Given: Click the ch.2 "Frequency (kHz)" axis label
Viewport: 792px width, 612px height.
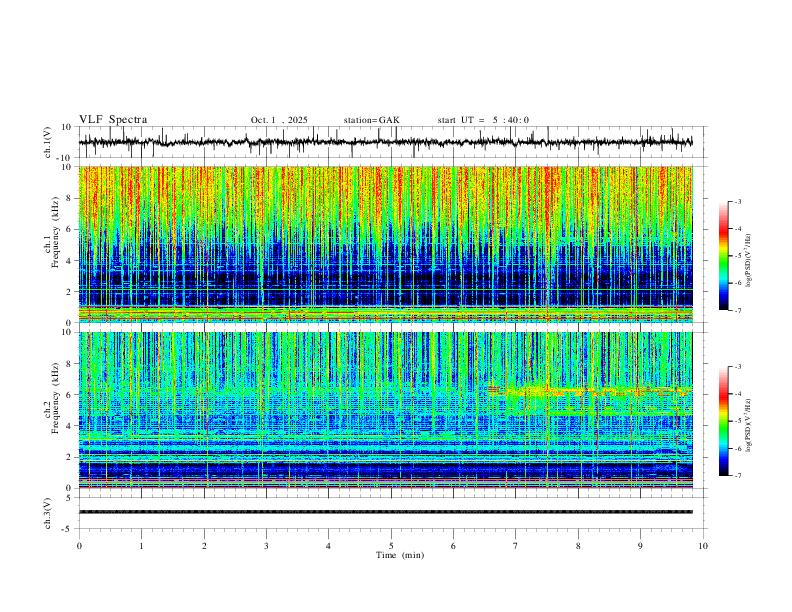Looking at the screenshot, I should click(55, 398).
